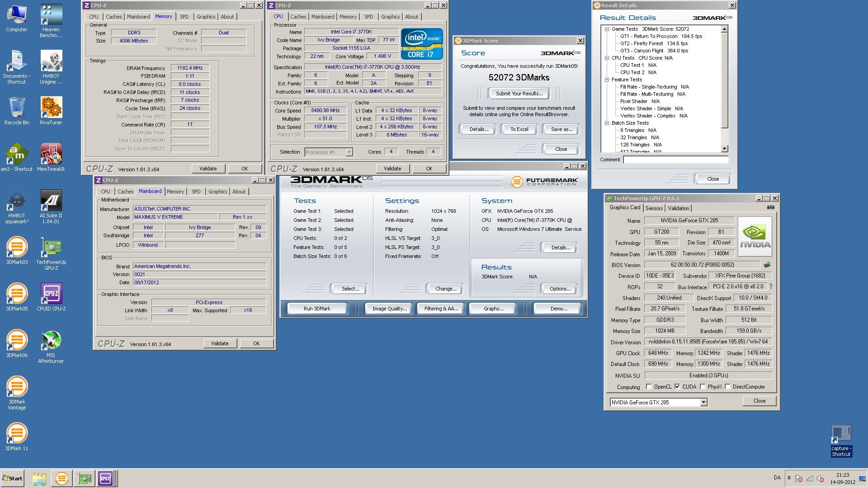The width and height of the screenshot is (868, 488).
Task: Click the BIOS upload icon in GPU-Z
Action: point(767,265)
